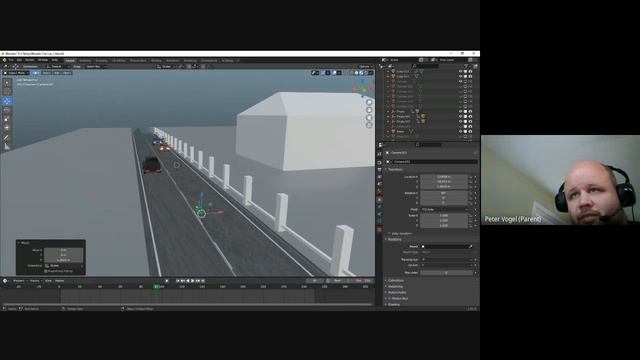Click the Move X value in operator panel
This screenshot has width=640, height=360.
click(x=63, y=250)
